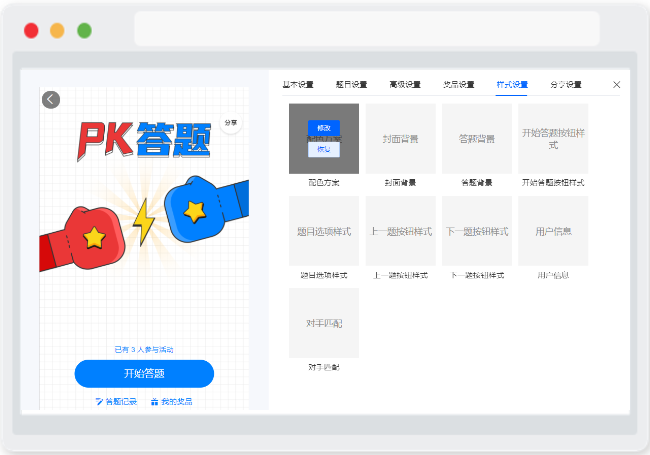This screenshot has height=455, width=650.
Task: Click the gift icon beside 我的奖品
Action: point(155,402)
